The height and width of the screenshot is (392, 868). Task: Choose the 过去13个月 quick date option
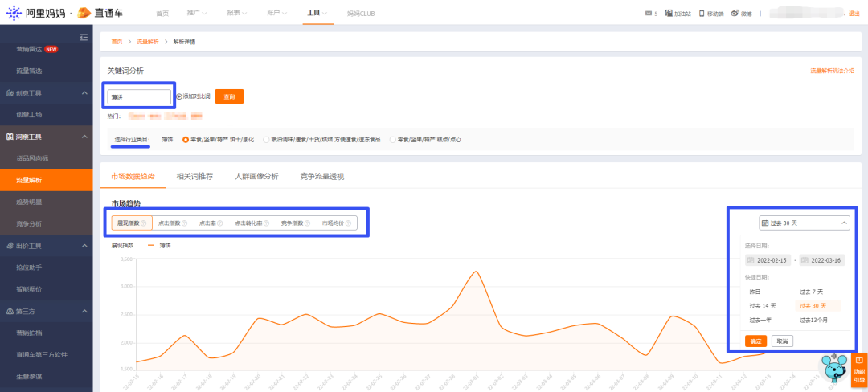click(x=813, y=321)
